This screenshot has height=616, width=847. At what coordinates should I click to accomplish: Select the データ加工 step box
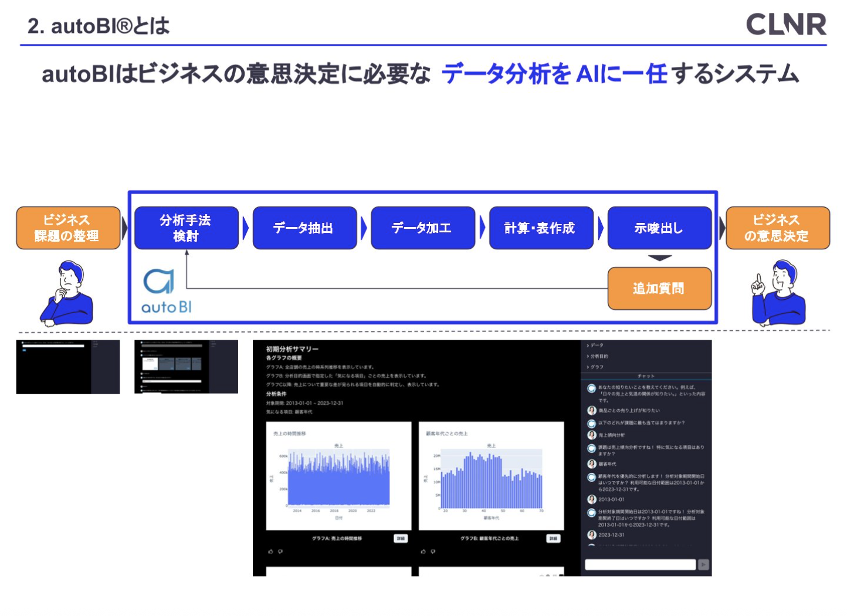pyautogui.click(x=423, y=228)
